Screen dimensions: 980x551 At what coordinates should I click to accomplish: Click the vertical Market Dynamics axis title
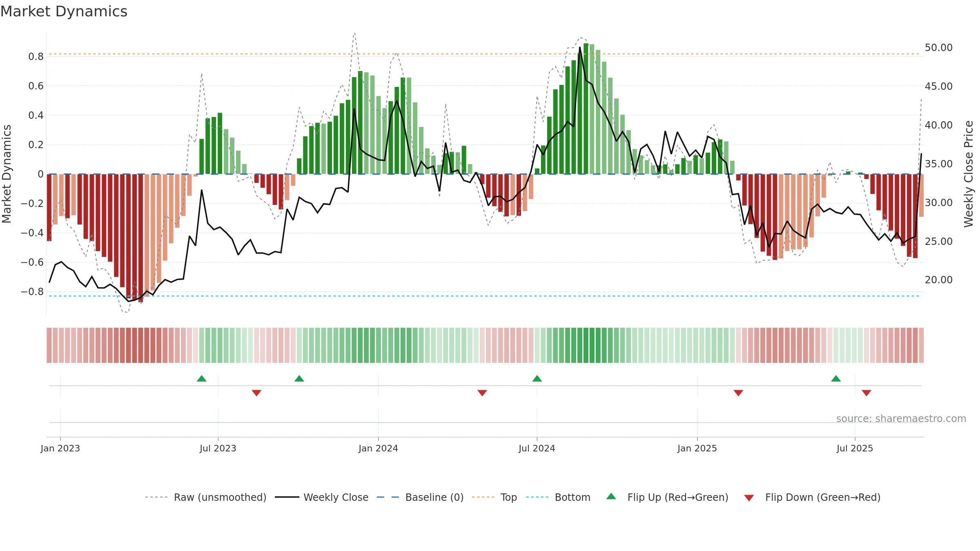point(7,174)
